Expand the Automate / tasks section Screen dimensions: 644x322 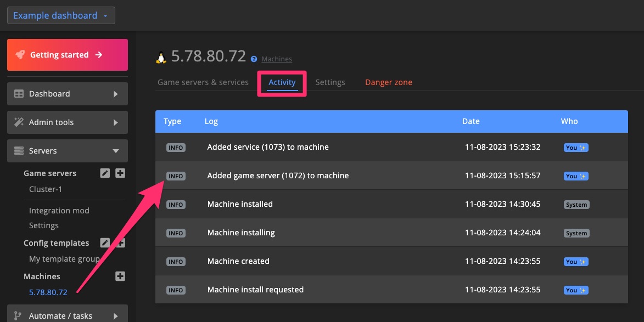[68, 314]
